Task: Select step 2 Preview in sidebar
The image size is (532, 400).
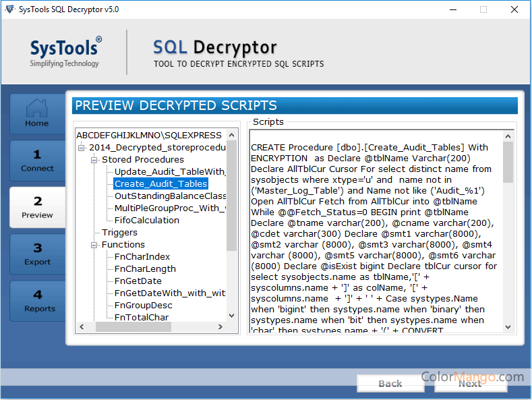Action: point(37,207)
